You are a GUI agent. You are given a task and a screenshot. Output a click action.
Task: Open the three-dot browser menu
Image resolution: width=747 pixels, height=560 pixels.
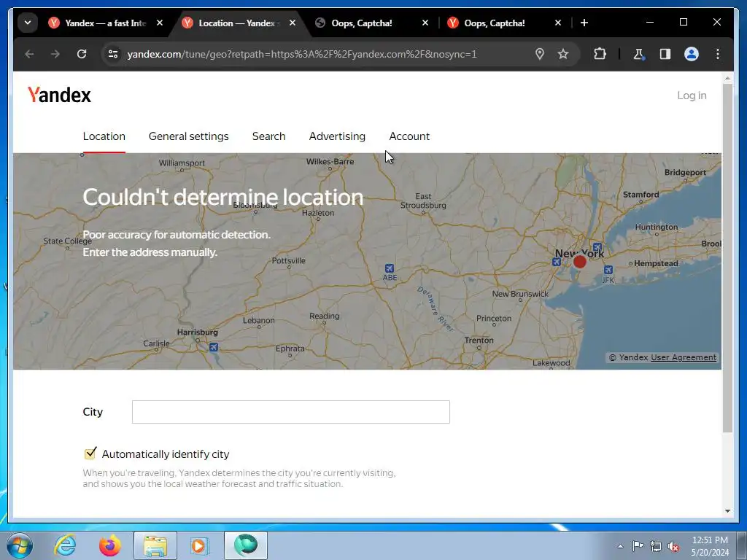[x=718, y=54]
